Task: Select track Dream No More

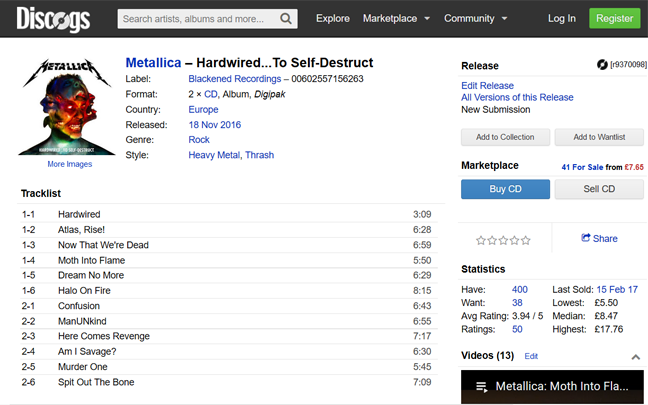Action: point(91,275)
